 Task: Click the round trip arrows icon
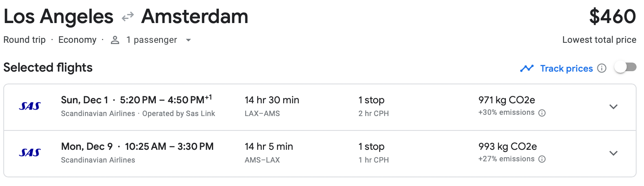pyautogui.click(x=127, y=17)
